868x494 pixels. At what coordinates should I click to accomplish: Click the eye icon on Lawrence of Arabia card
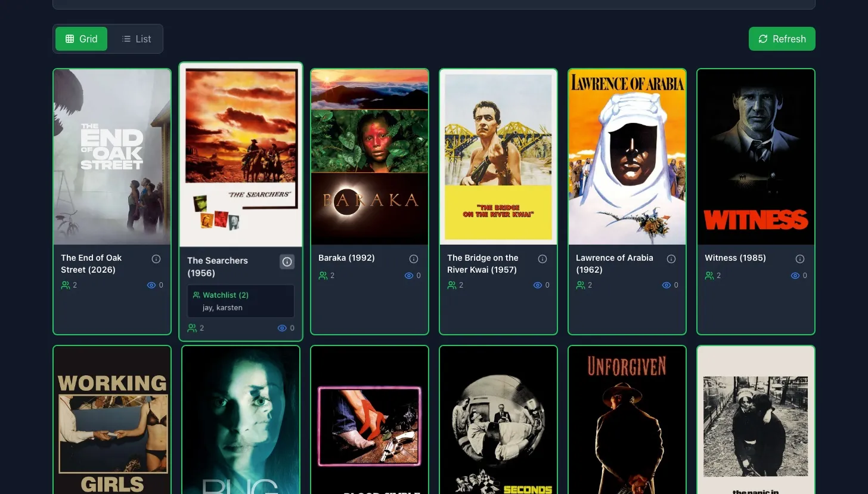click(x=666, y=285)
